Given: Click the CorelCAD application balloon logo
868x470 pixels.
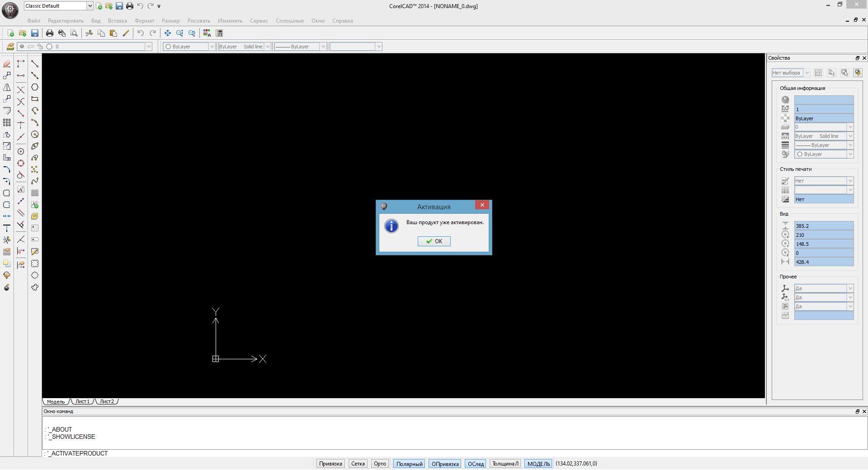Looking at the screenshot, I should click(10, 10).
